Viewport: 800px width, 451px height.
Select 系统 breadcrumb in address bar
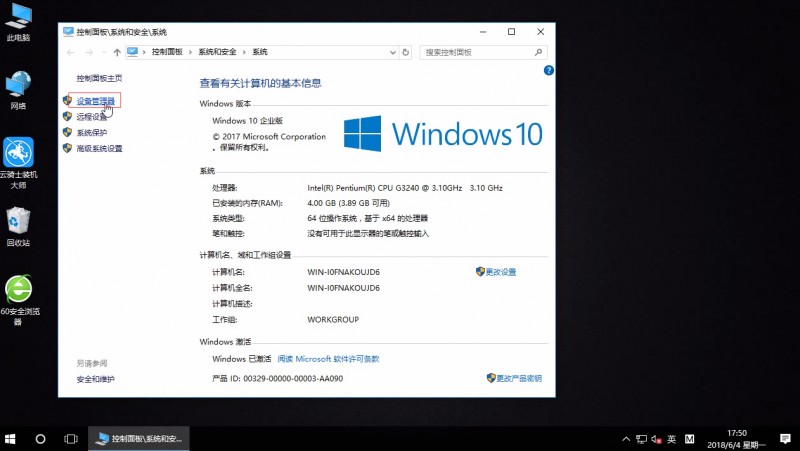tap(260, 52)
